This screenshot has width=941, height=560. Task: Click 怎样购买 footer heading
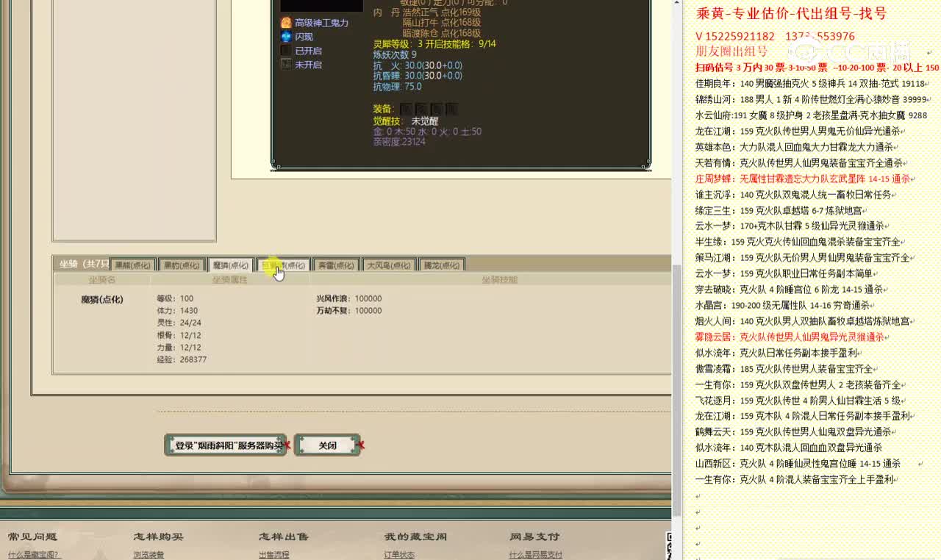(x=158, y=536)
